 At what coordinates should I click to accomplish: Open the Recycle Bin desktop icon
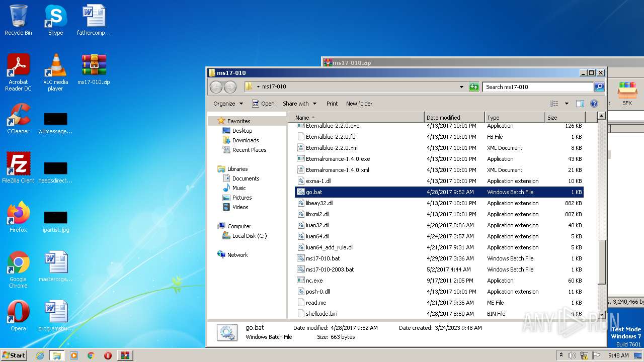tap(18, 20)
